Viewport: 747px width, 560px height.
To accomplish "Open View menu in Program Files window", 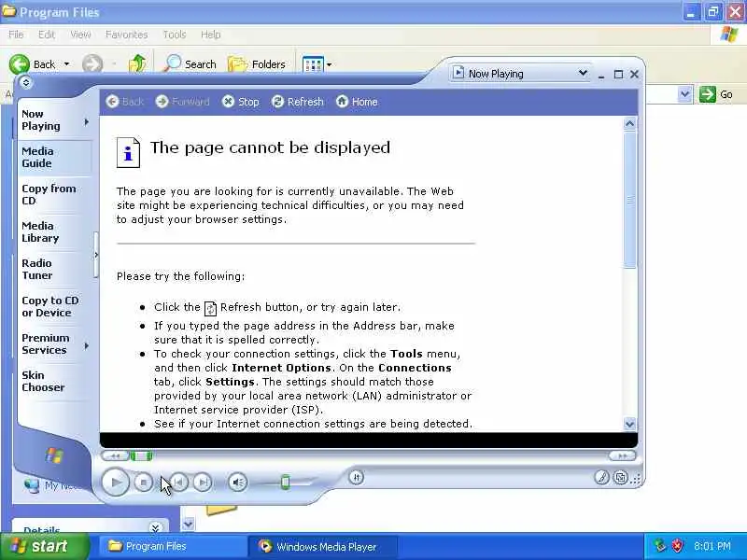I will [80, 35].
